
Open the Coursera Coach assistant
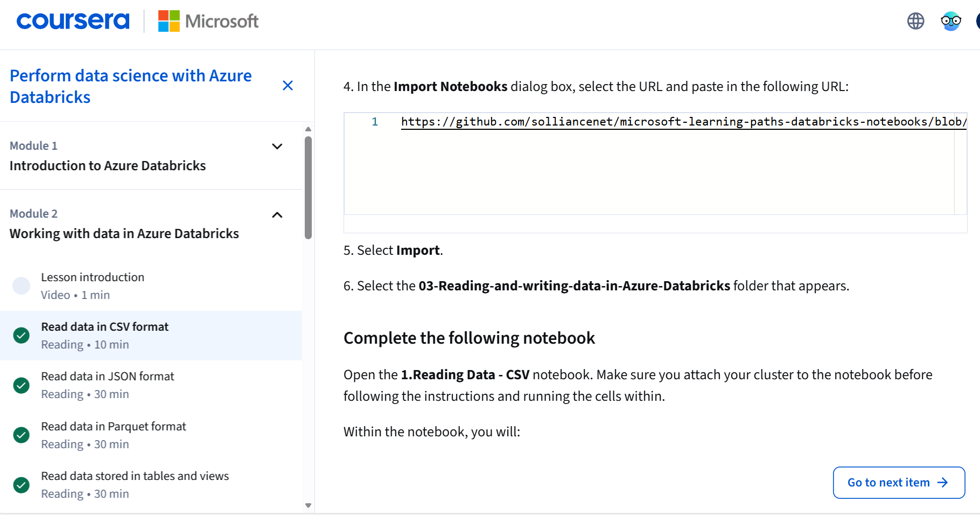(950, 21)
